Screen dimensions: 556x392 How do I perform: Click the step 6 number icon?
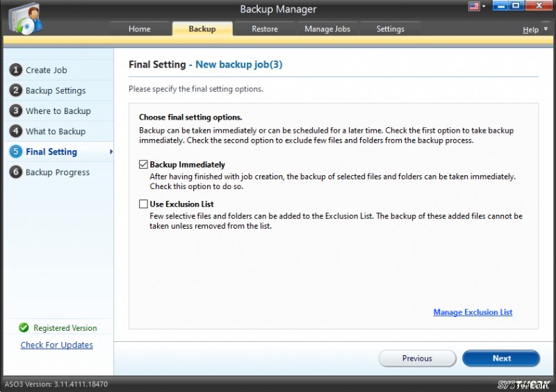point(15,172)
